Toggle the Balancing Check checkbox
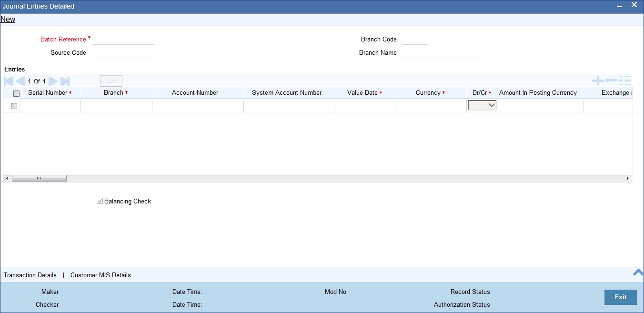The width and height of the screenshot is (644, 313). click(x=100, y=201)
